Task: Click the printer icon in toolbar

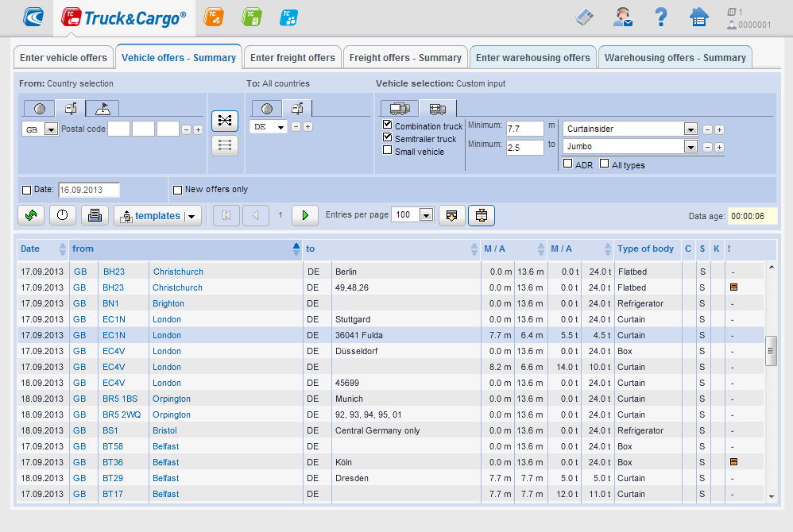Action: click(95, 215)
